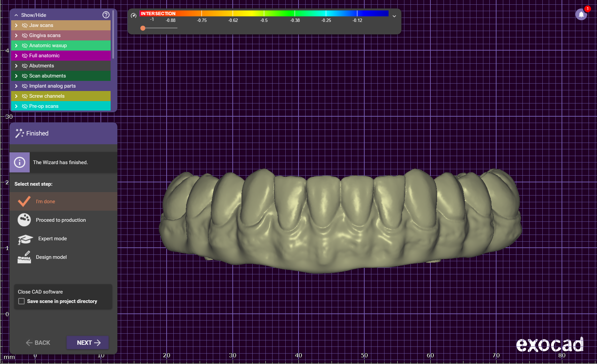The width and height of the screenshot is (597, 364).
Task: Expand the Gingiva scans group
Action: coord(16,35)
